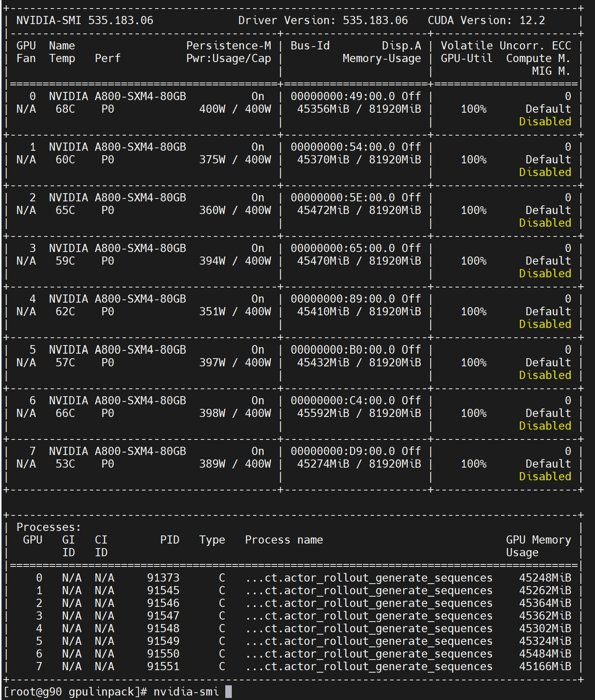This screenshot has height=700, width=595.
Task: Click the Memory-Usage column header
Action: click(382, 58)
